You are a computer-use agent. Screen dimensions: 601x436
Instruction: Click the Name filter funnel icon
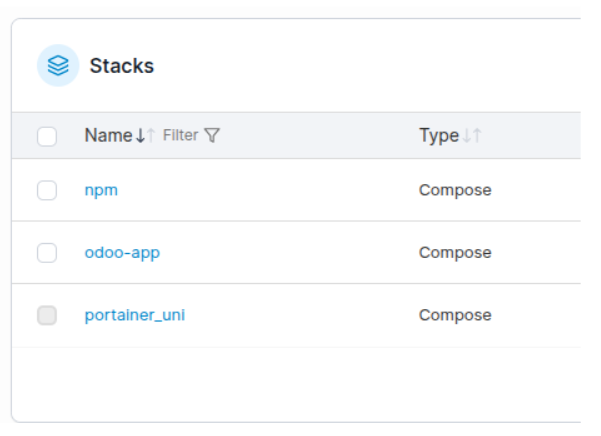212,135
